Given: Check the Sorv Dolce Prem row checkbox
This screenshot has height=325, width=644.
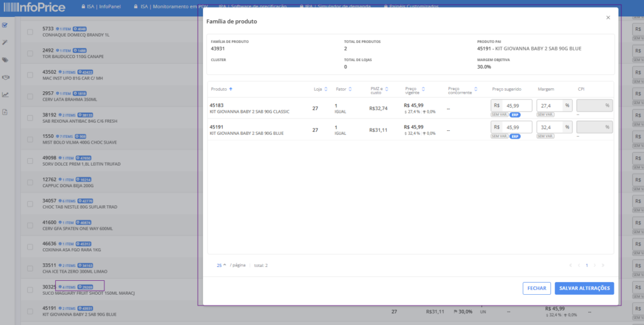Looking at the screenshot, I should tap(30, 161).
